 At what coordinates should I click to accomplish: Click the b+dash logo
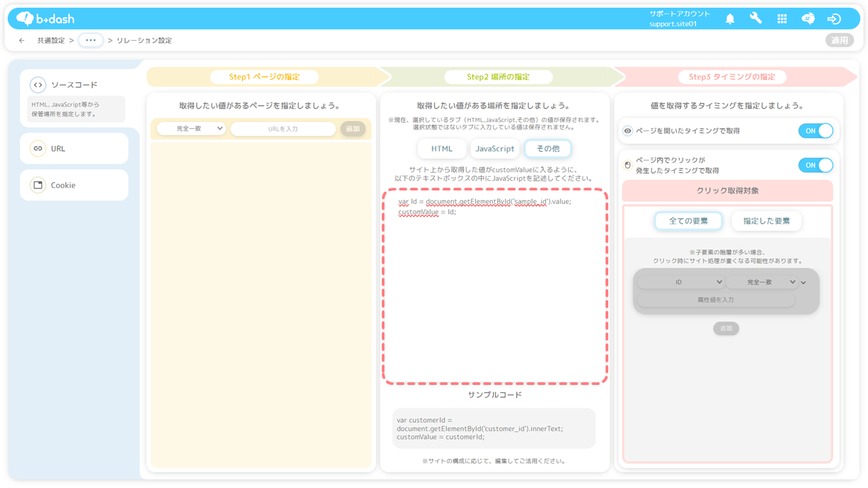(x=45, y=18)
